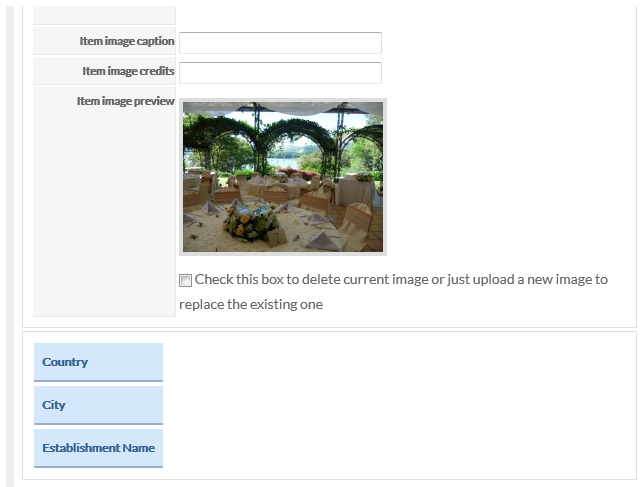Open the City tab
The height and width of the screenshot is (487, 644).
tap(98, 405)
